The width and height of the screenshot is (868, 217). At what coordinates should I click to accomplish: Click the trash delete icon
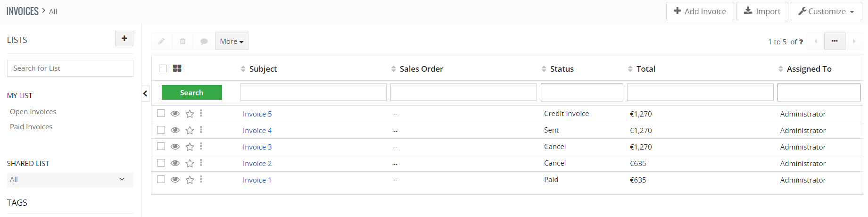[x=182, y=42]
